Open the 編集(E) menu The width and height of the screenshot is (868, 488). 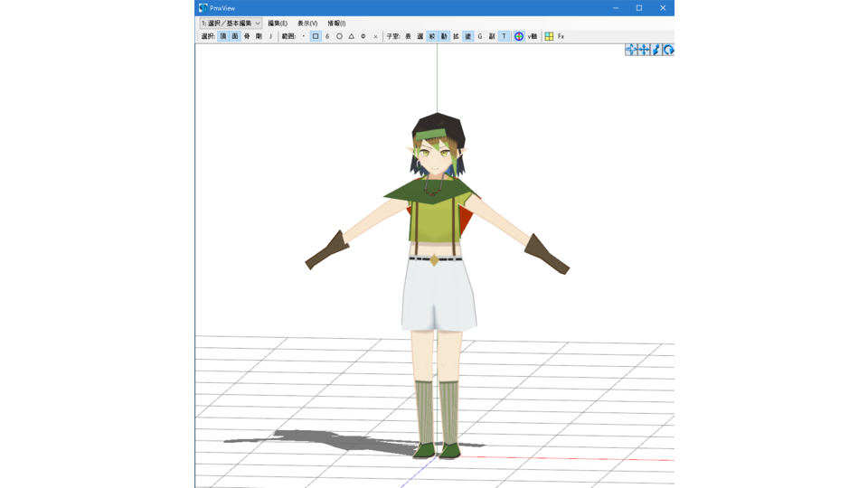[277, 23]
